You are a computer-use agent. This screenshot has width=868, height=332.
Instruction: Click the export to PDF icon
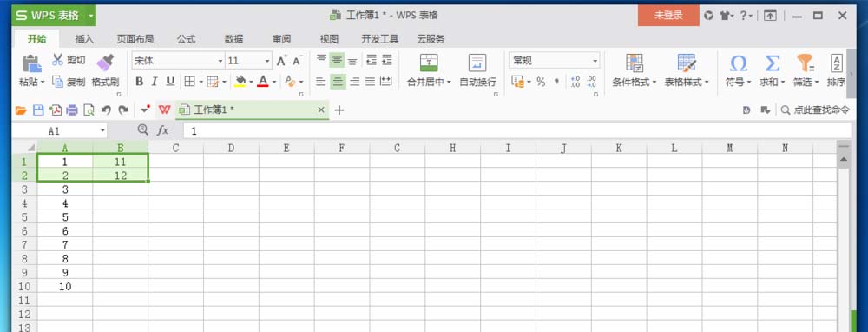pos(56,110)
